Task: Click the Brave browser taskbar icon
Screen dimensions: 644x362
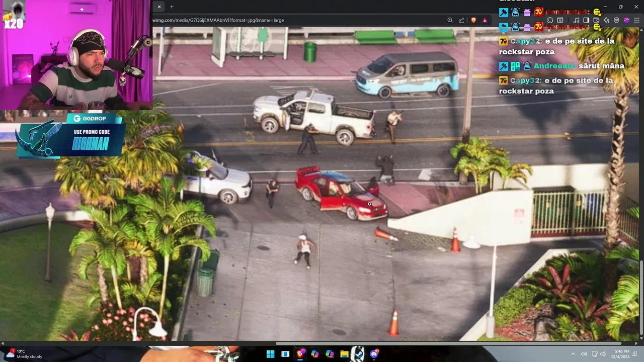Action: point(300,354)
